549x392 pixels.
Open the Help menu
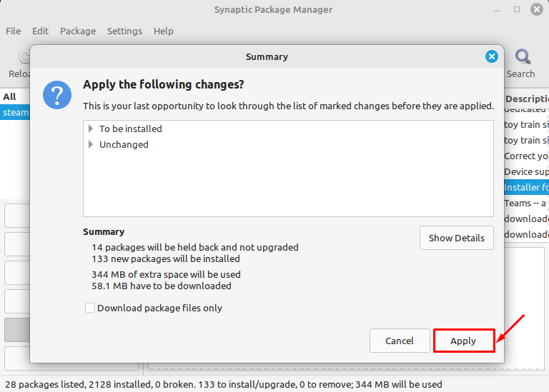click(x=164, y=31)
